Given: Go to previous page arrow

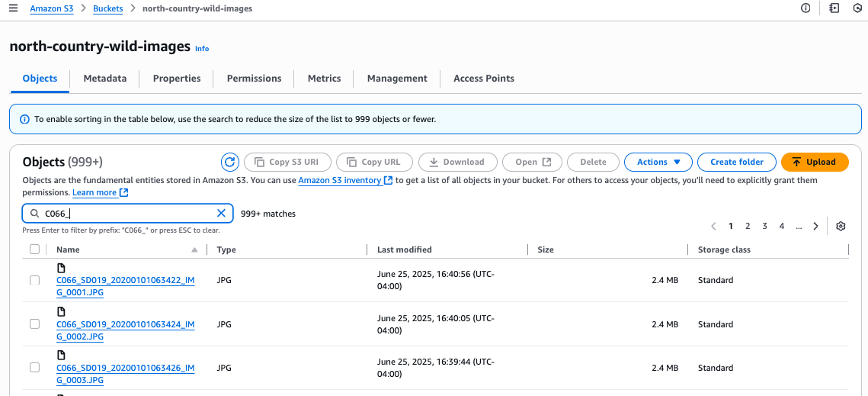Looking at the screenshot, I should pyautogui.click(x=713, y=226).
